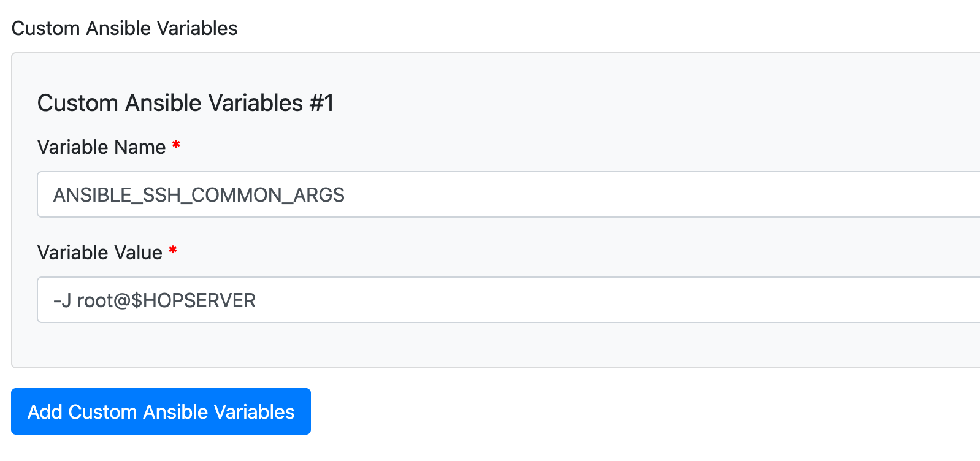The width and height of the screenshot is (980, 461).
Task: Click the word ARGS in the name field
Action: click(x=319, y=195)
